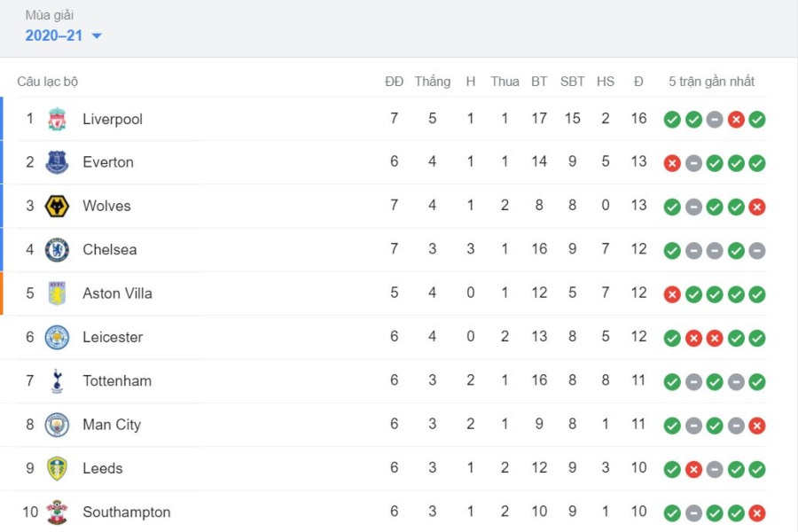This screenshot has height=532, width=798.
Task: Click the Câu lạc bộ column header
Action: click(48, 82)
